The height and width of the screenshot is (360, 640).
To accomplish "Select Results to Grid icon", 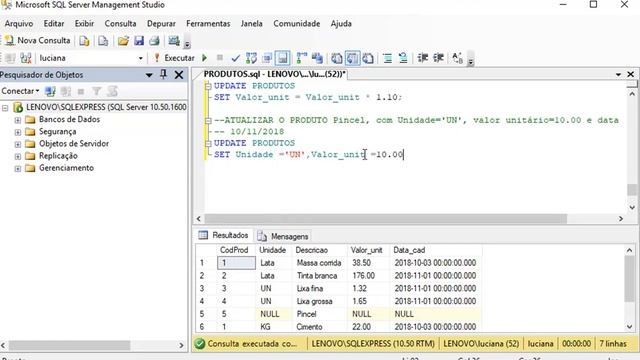I will pos(352,58).
